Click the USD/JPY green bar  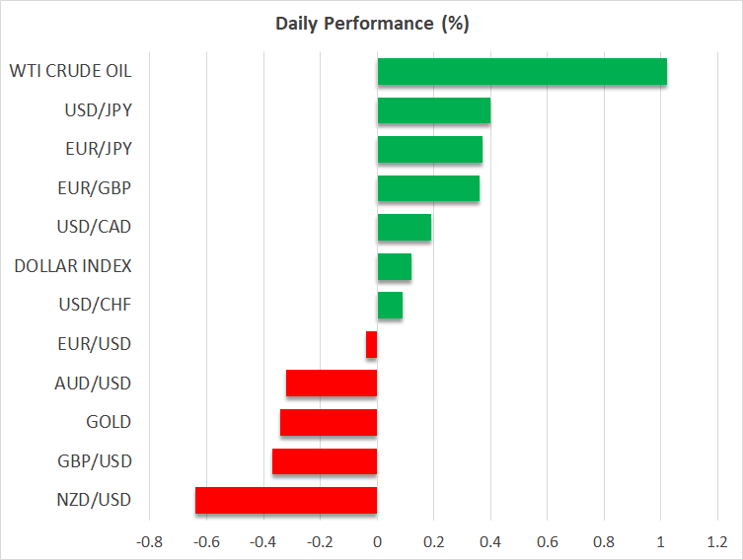[434, 110]
